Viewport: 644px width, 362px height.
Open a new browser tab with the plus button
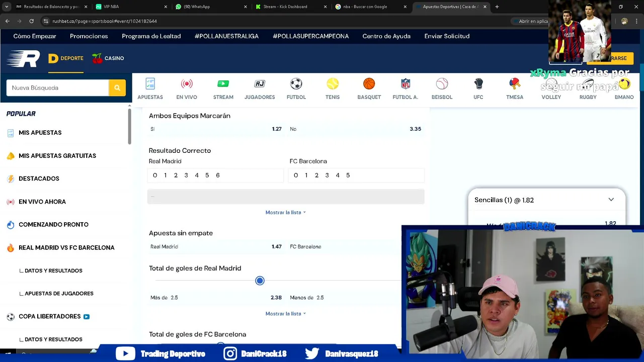497,7
